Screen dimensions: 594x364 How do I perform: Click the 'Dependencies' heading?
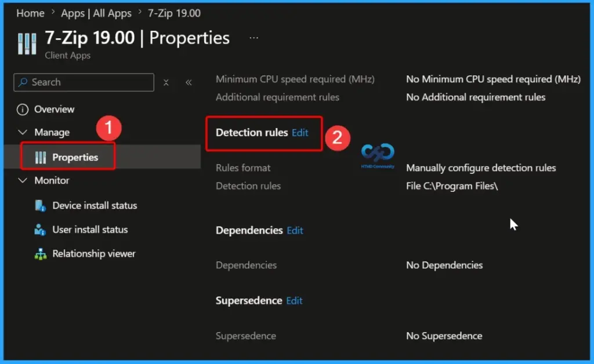(249, 231)
